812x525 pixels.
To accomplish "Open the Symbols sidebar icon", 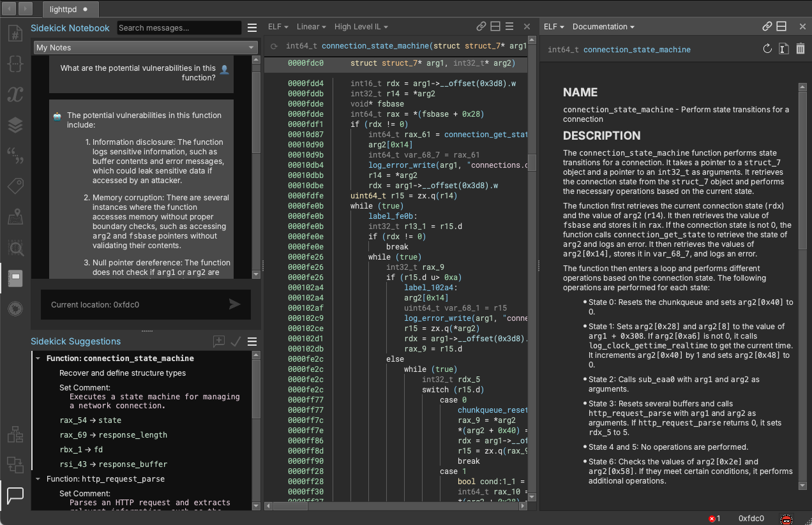I will tap(15, 34).
